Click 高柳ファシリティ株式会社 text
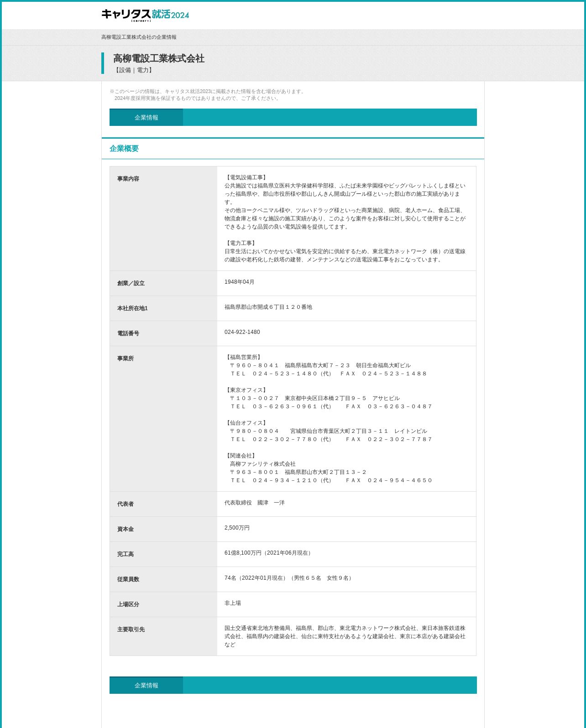The image size is (586, 728). (x=263, y=464)
